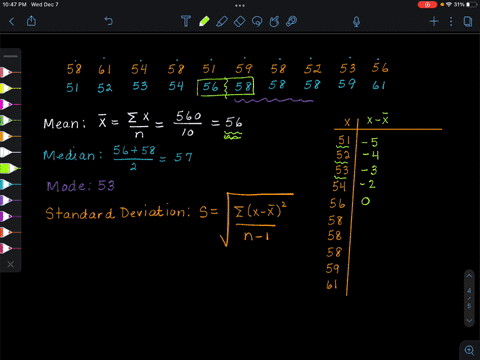Select the Tape tool
Screen dimensions: 480x360
point(291,21)
